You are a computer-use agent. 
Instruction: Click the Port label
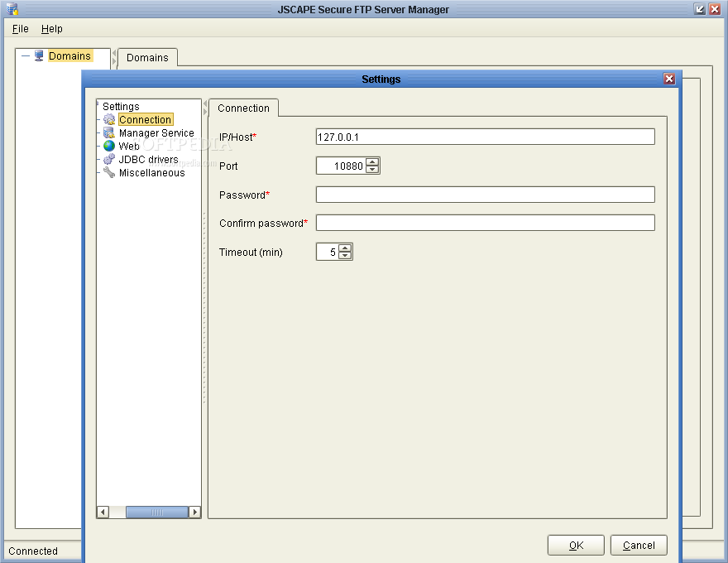(x=228, y=166)
